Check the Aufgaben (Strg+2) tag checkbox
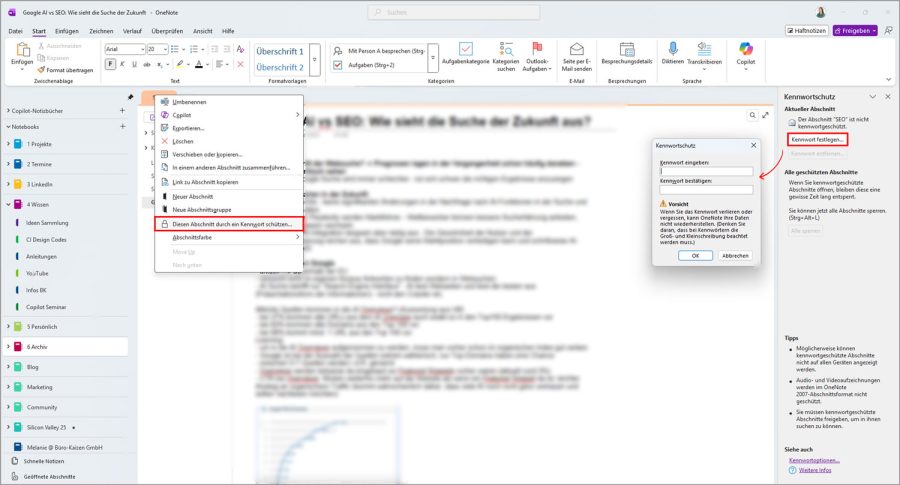 [338, 65]
